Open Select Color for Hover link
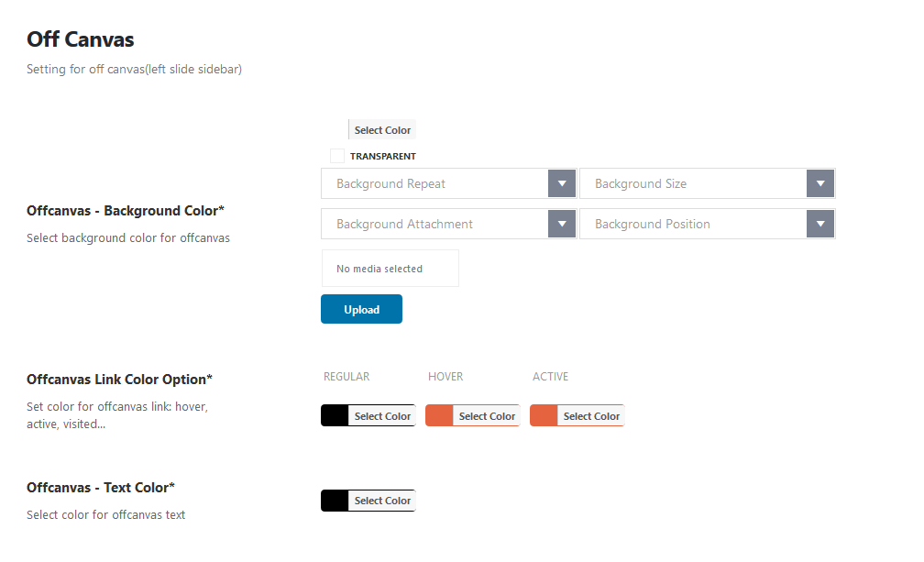924x562 pixels. point(487,415)
